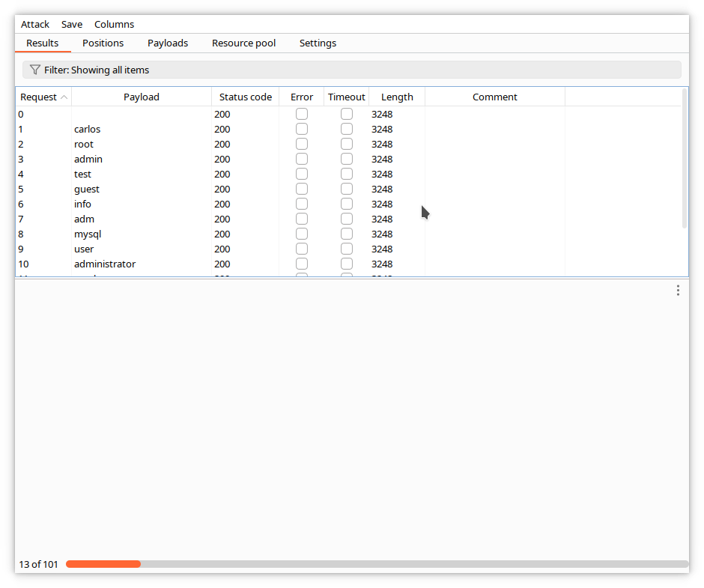Click the filter bar showing all items
The image size is (704, 588).
tap(352, 70)
